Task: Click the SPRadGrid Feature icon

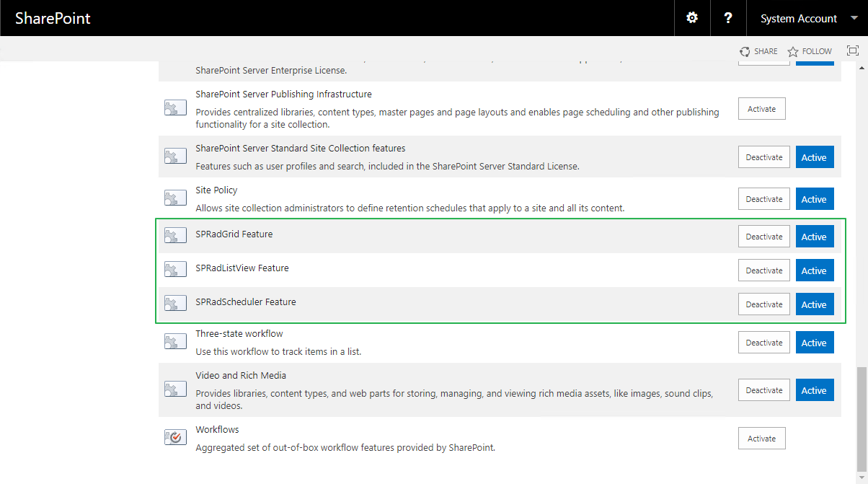Action: coord(175,236)
